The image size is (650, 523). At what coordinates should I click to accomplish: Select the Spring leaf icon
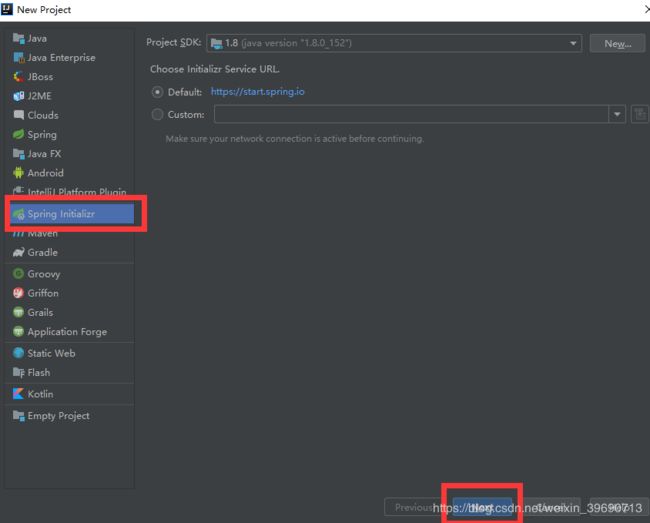tap(18, 134)
